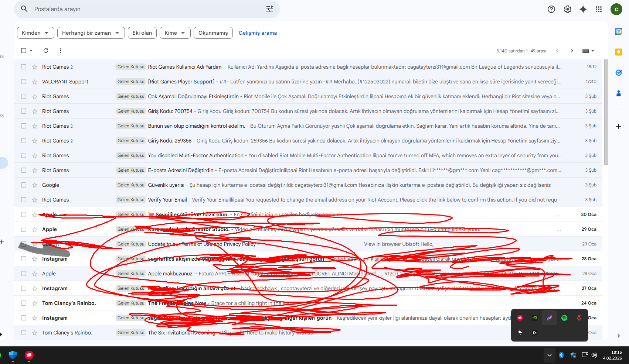The height and width of the screenshot is (364, 629).
Task: Tick checkbox for 'Apple makbuzunuz' email
Action: point(24,274)
